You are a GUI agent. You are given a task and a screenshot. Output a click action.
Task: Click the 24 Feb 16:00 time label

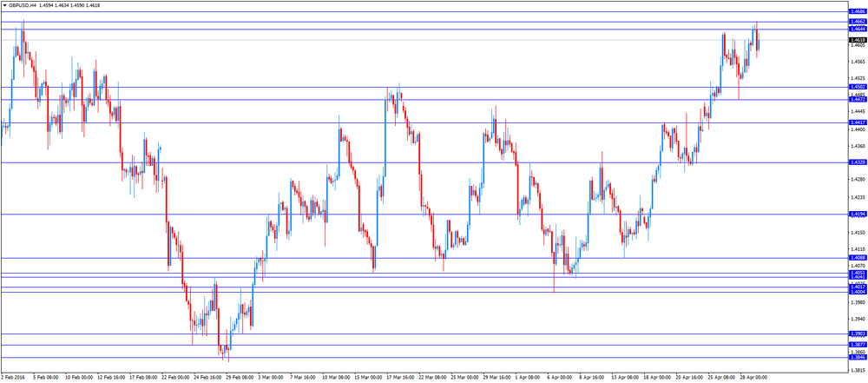pos(207,378)
